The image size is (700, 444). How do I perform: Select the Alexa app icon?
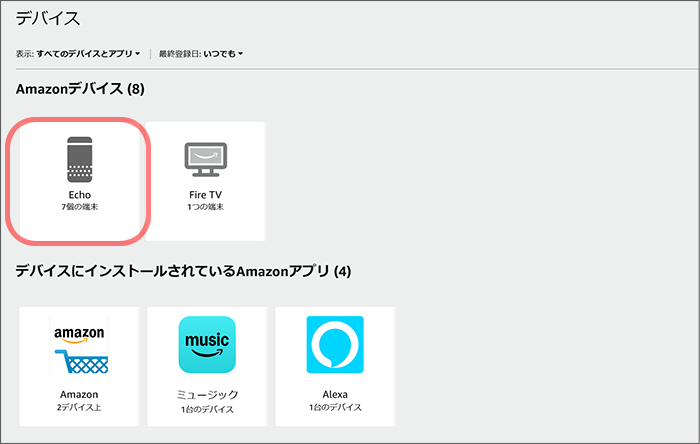pyautogui.click(x=335, y=344)
